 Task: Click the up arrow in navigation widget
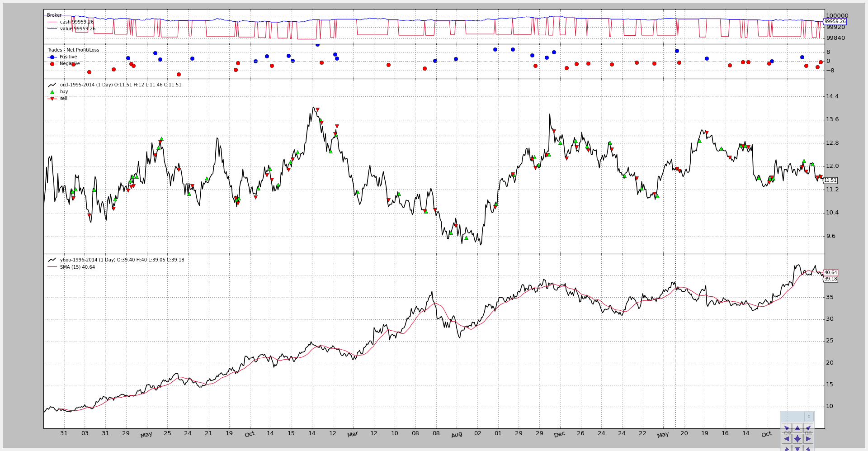tap(797, 428)
